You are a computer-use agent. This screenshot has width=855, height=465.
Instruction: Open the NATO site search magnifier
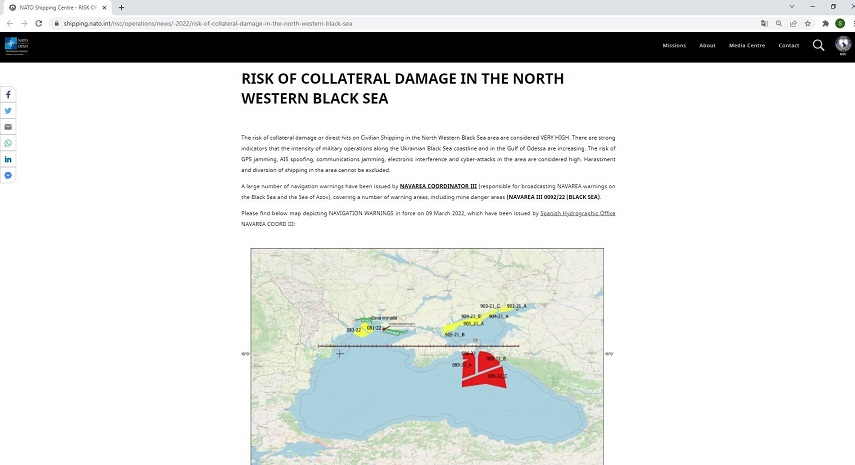coord(818,45)
